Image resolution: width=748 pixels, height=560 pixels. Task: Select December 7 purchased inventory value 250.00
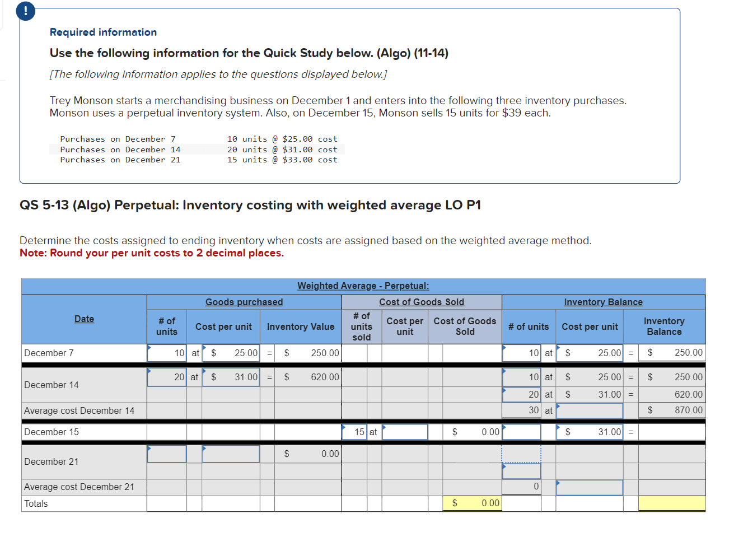(308, 353)
